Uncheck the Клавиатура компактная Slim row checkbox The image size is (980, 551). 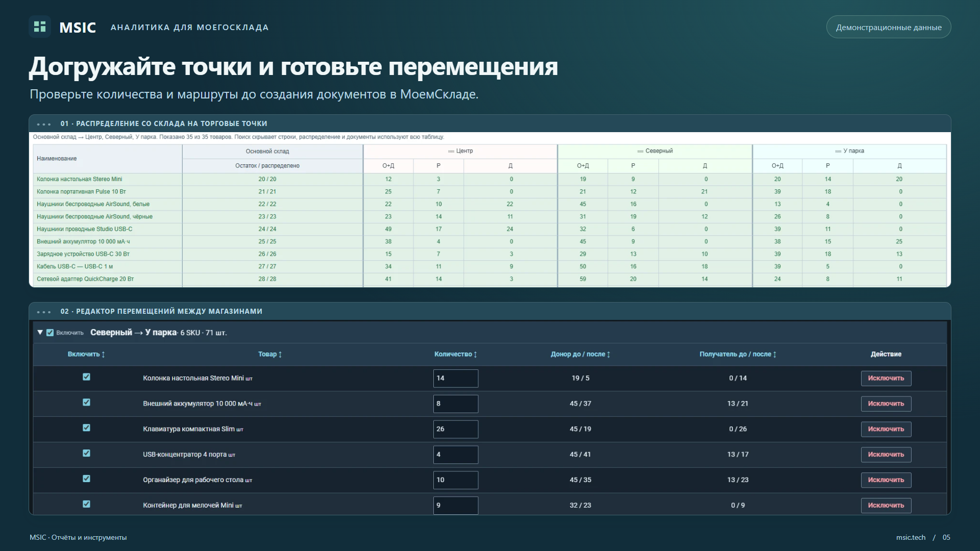coord(86,428)
